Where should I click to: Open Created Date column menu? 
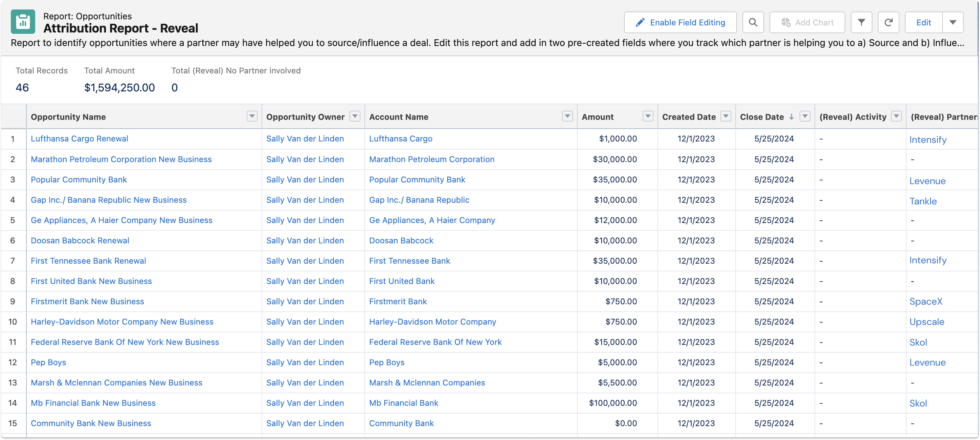726,116
